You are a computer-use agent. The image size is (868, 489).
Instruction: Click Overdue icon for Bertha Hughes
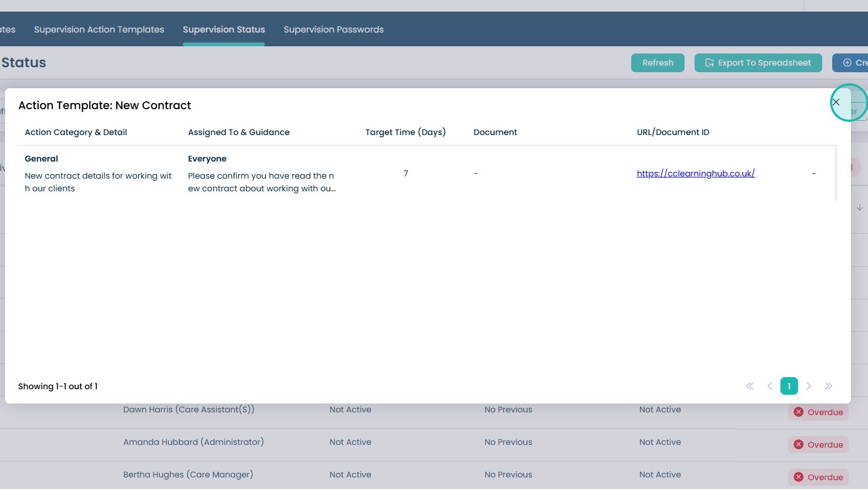[x=799, y=477]
